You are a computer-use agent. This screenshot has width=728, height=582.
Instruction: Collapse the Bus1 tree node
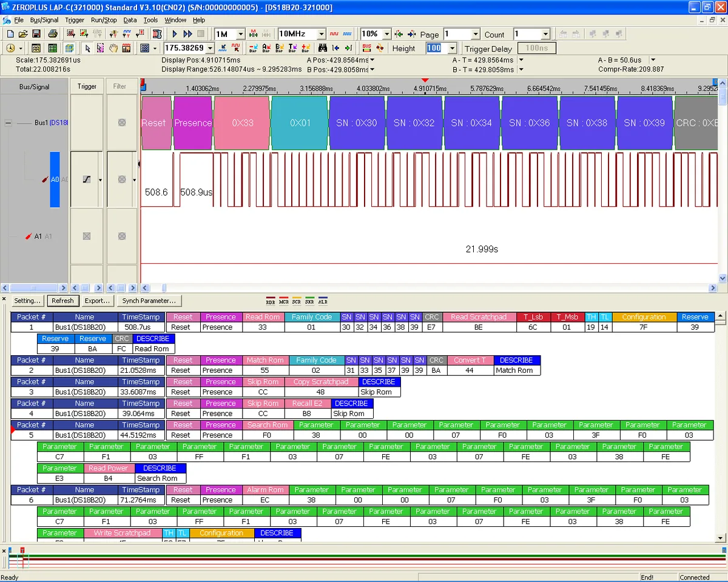click(x=8, y=122)
